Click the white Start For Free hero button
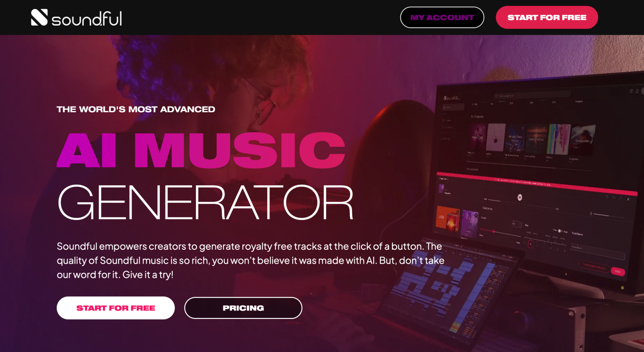The width and height of the screenshot is (644, 352). click(116, 308)
